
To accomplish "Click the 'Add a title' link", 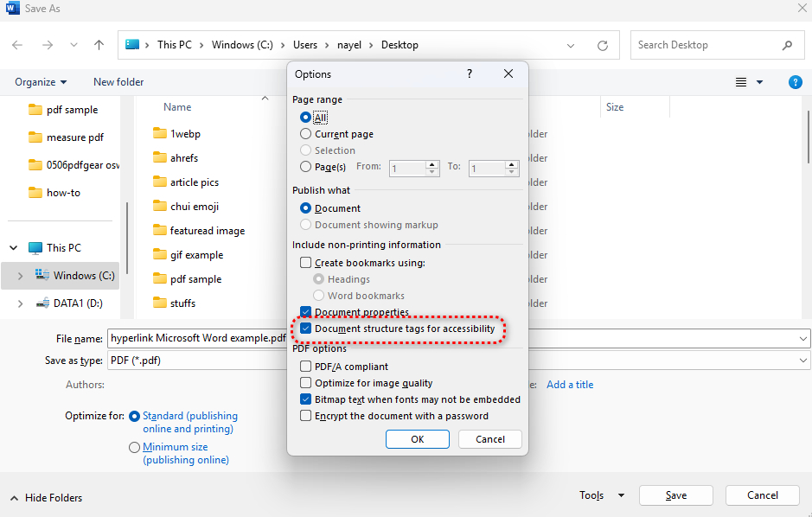I will pyautogui.click(x=570, y=385).
